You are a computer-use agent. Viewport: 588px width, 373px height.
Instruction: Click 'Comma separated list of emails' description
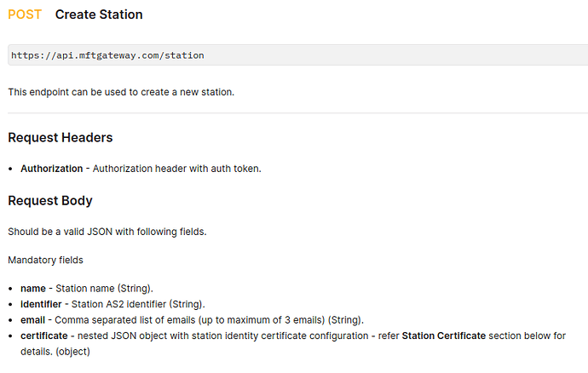click(210, 320)
